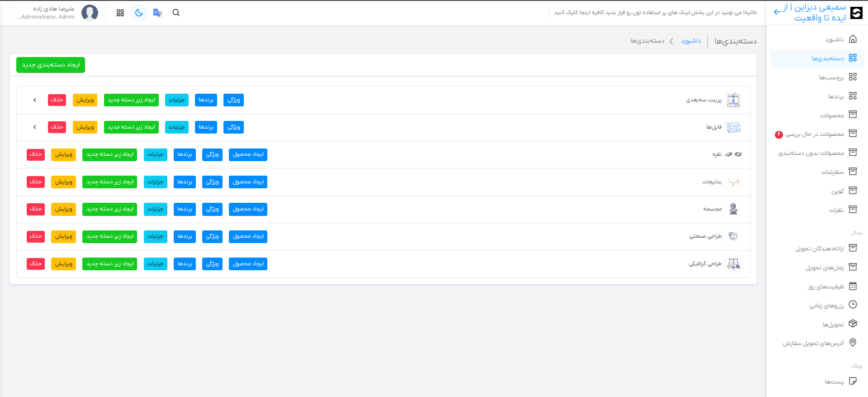868x397 pixels.
Task: Click the site logo icon
Action: coord(856,13)
